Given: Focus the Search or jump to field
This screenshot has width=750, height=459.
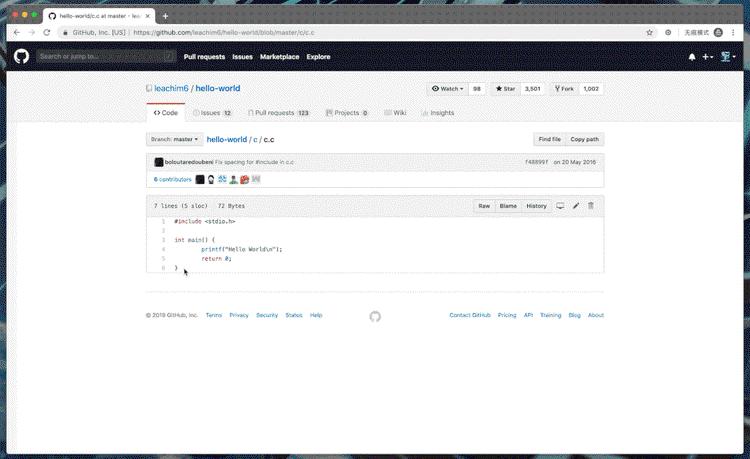Looking at the screenshot, I should click(100, 57).
